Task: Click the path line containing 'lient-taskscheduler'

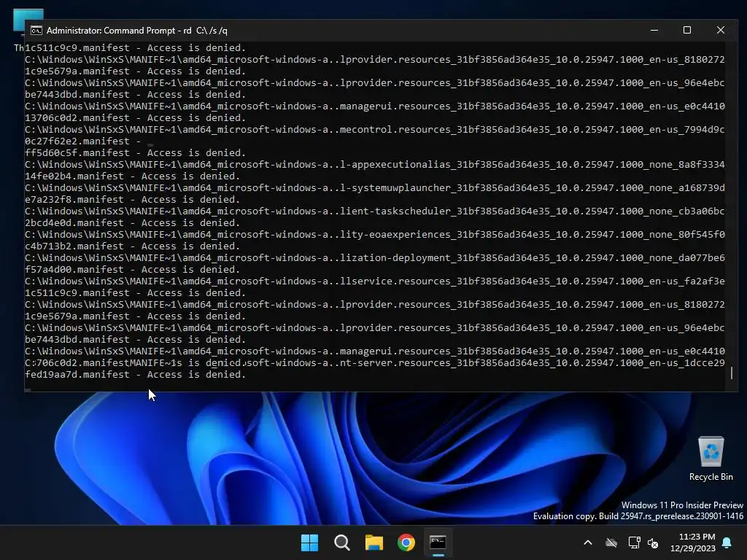Action: coord(375,211)
